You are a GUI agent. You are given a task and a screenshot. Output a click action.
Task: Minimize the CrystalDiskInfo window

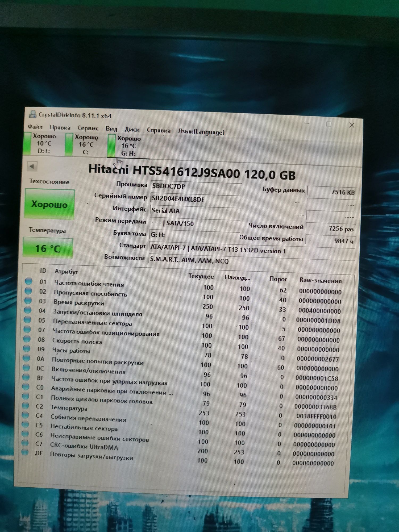(306, 123)
